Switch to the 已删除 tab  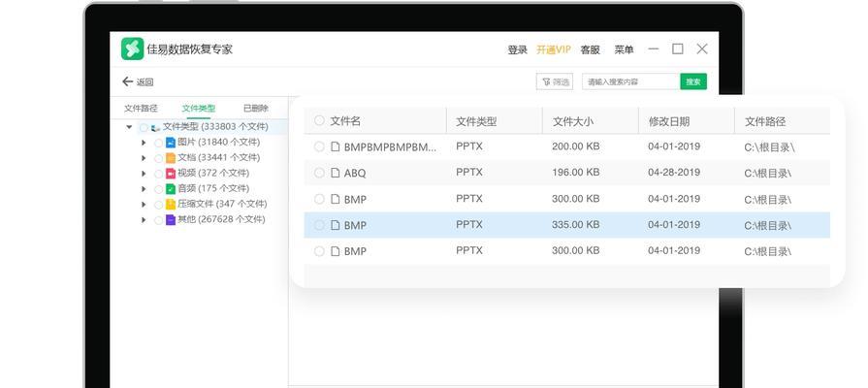click(256, 108)
